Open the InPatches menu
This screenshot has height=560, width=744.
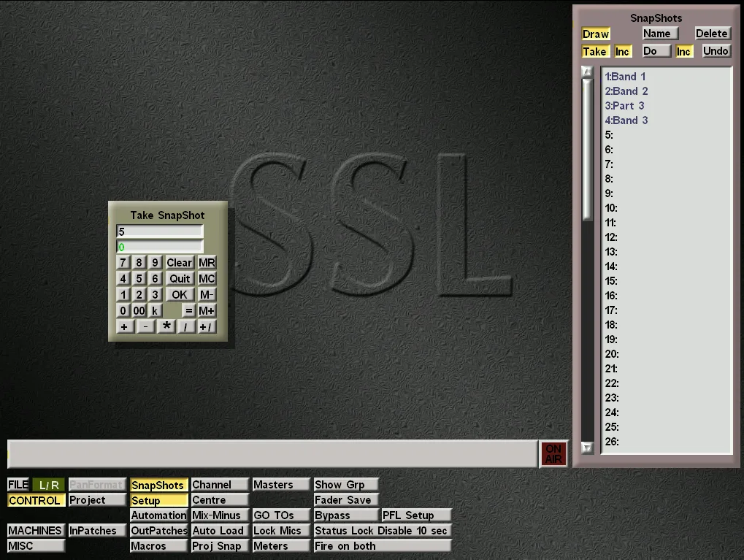(97, 531)
